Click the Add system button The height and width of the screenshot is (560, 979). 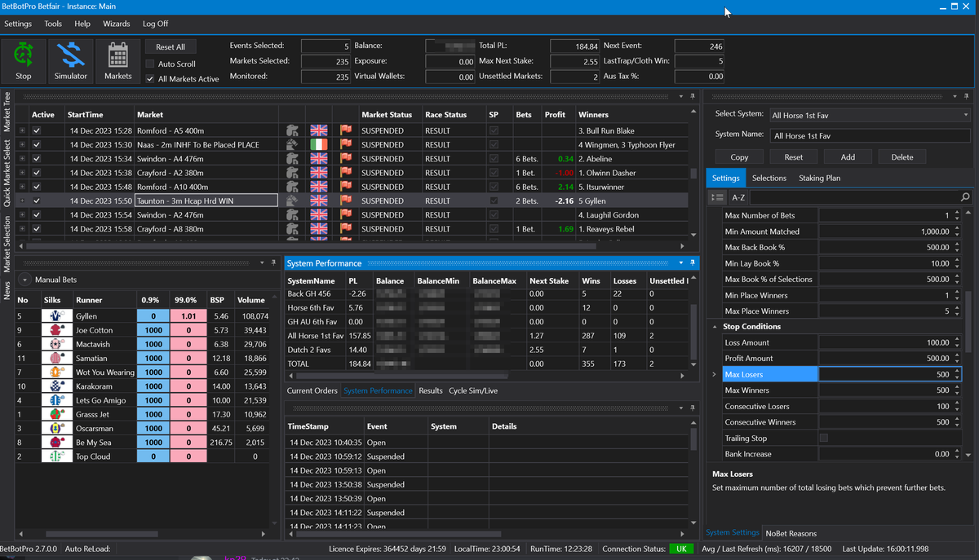(x=848, y=157)
